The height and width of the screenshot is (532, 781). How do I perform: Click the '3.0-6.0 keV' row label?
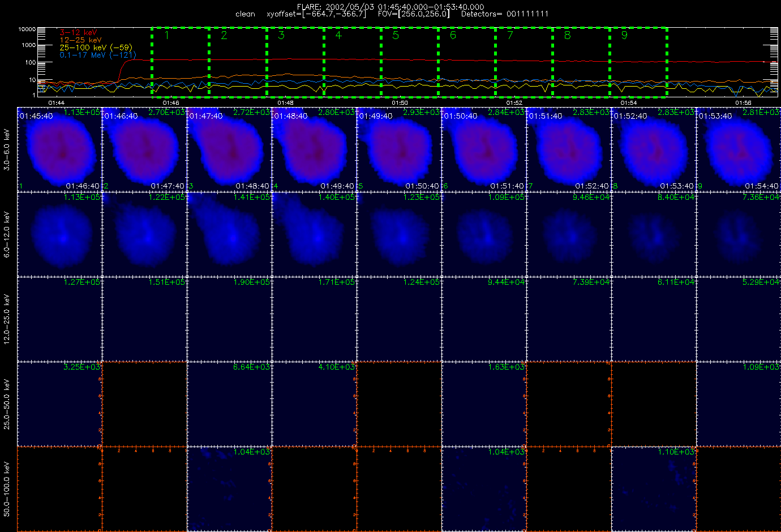click(7, 150)
